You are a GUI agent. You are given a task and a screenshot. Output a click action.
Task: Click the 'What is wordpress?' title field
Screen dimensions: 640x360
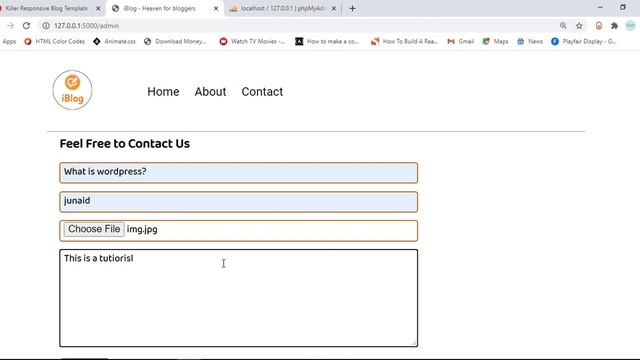[x=238, y=173]
